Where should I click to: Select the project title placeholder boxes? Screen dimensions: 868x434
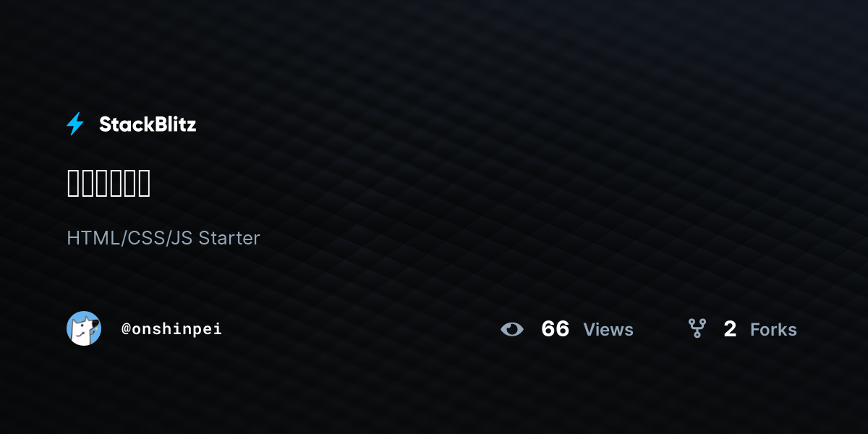[109, 183]
